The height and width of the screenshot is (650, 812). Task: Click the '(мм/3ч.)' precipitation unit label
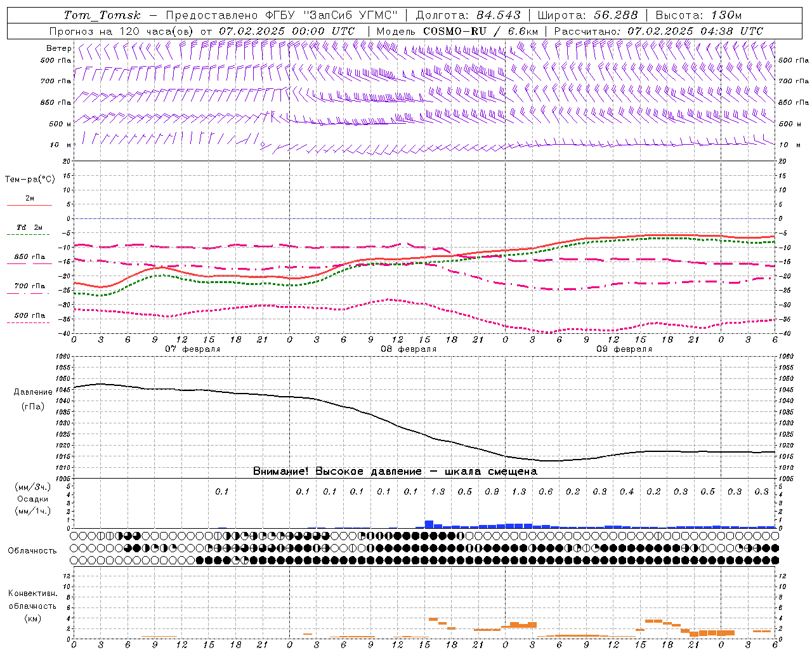coord(32,487)
